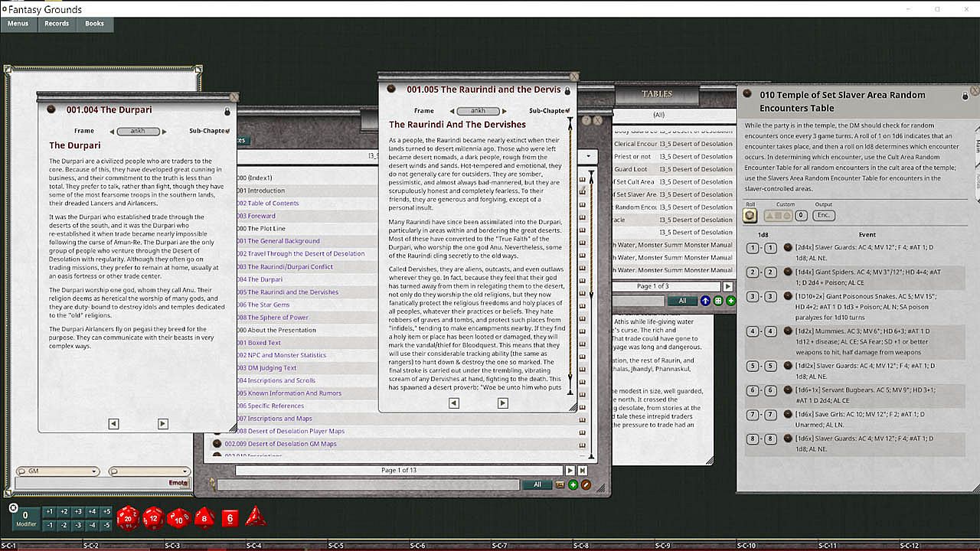
Task: Click the blue up-arrow icon in Tables window
Action: (x=705, y=301)
